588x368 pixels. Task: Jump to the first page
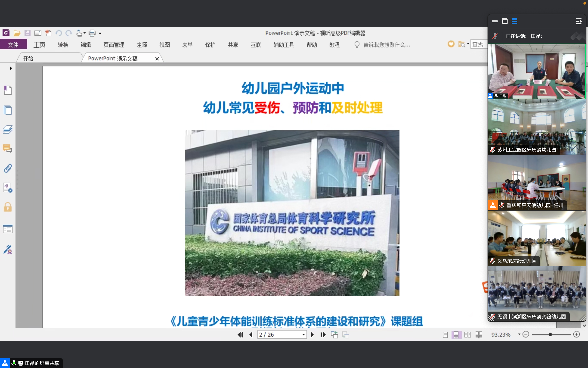pos(240,335)
